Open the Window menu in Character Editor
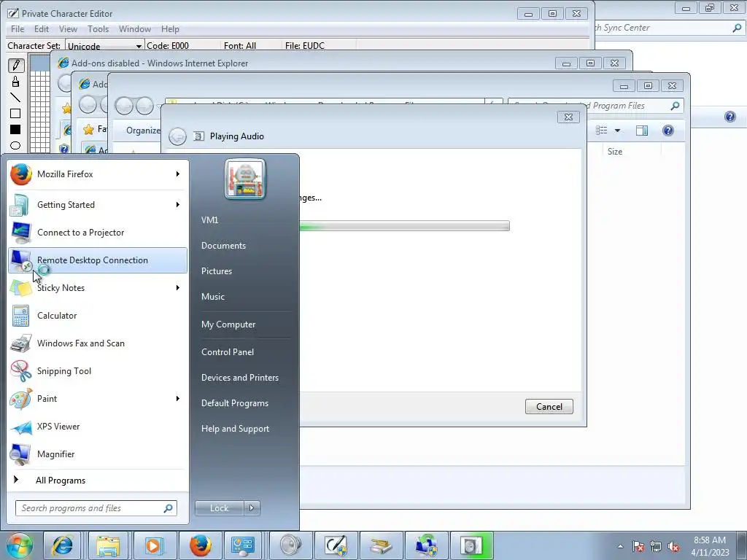 135,29
